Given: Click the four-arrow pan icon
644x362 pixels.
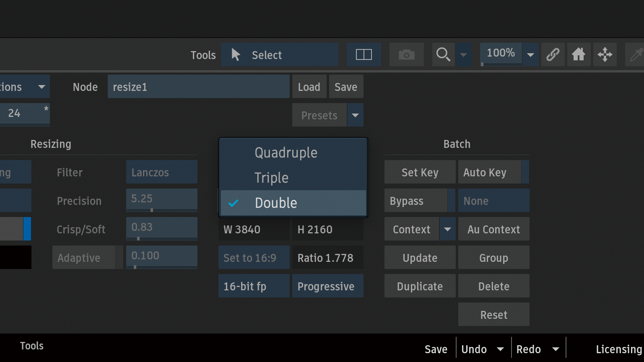Looking at the screenshot, I should (605, 54).
